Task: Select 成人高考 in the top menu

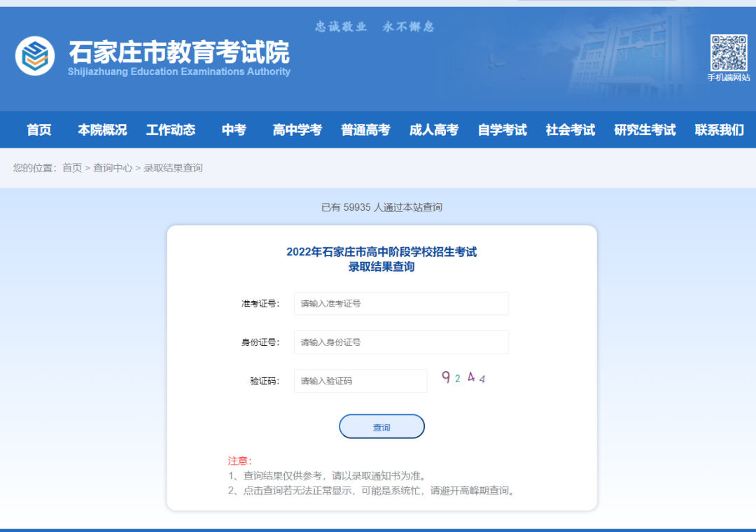Action: [x=433, y=129]
